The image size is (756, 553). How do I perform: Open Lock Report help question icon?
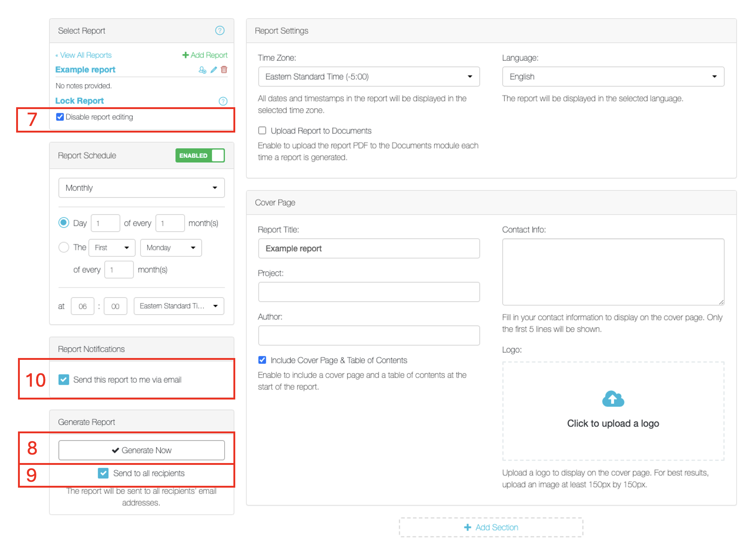(223, 101)
